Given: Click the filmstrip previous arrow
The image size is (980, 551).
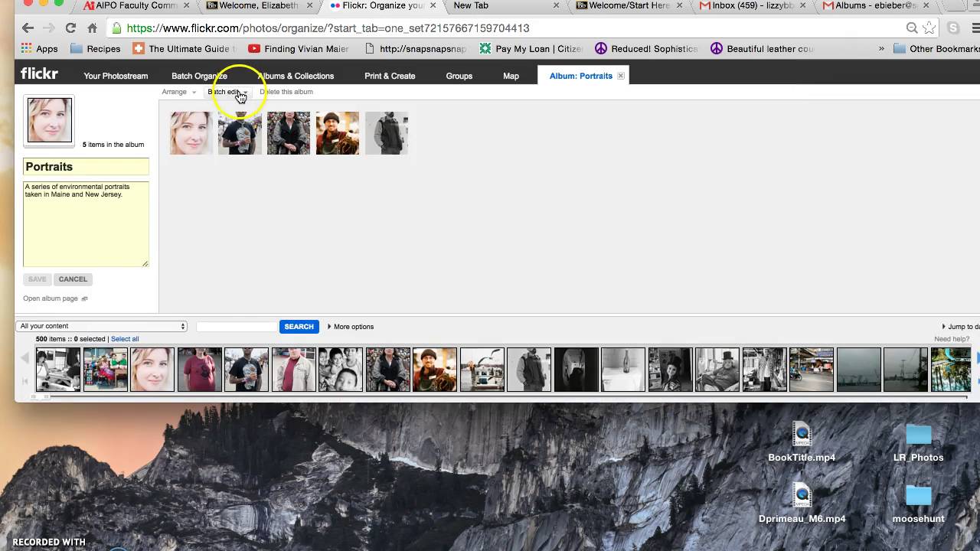Looking at the screenshot, I should (x=24, y=358).
